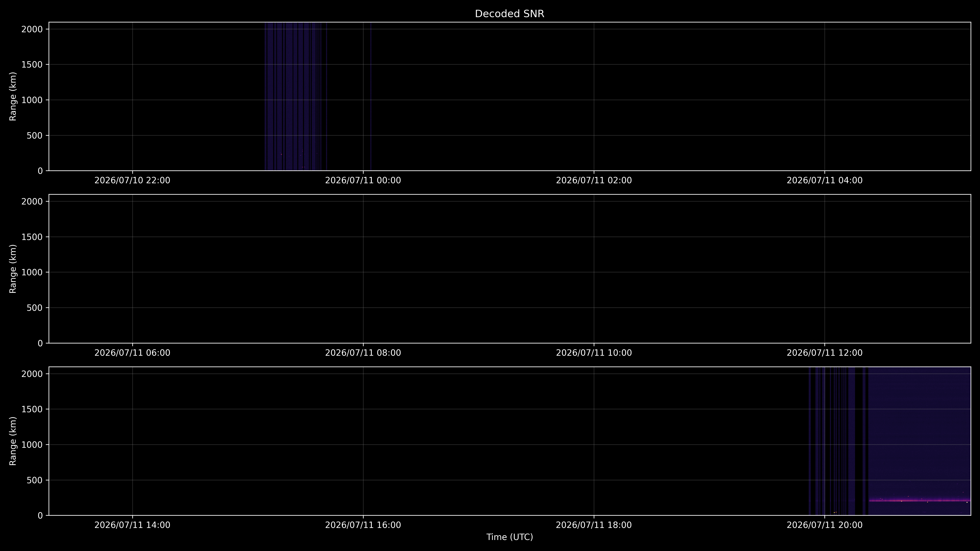Click the 2026/07/11 02:00 time tick label

(594, 180)
